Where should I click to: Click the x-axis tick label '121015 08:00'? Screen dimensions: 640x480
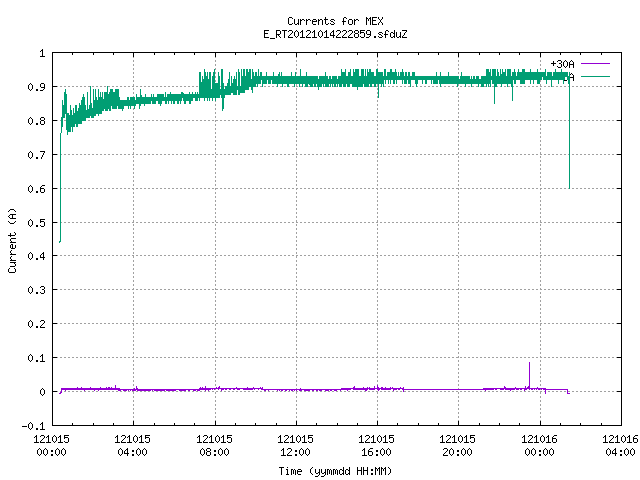point(215,446)
